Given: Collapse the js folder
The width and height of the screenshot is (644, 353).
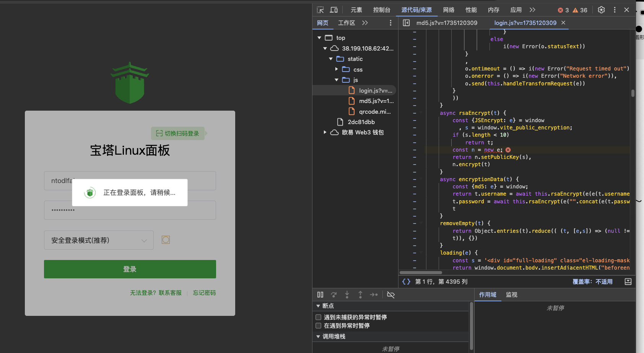Looking at the screenshot, I should coord(337,80).
